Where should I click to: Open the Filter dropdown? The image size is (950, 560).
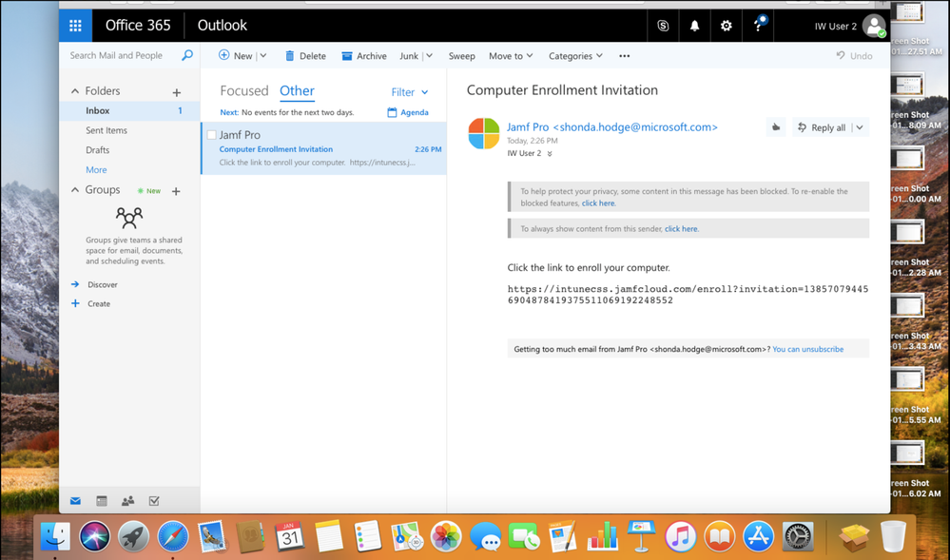(x=410, y=92)
